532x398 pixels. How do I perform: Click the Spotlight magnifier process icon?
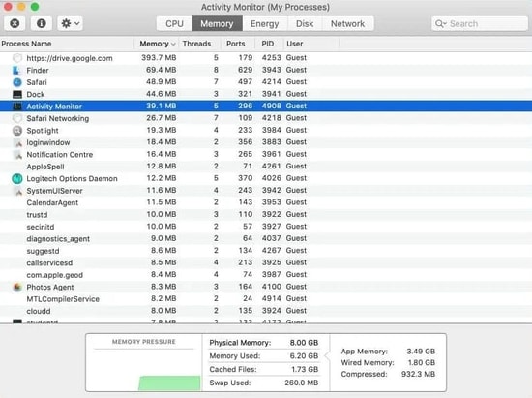point(17,131)
